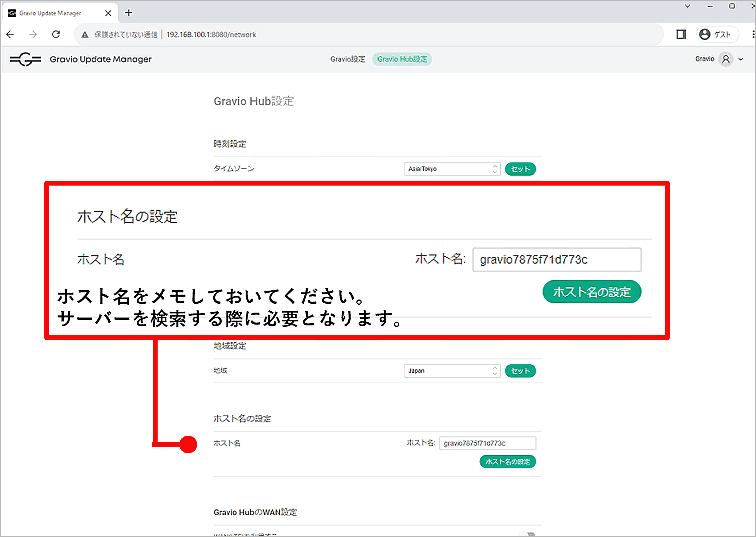Open a new browser tab
The height and width of the screenshot is (537, 756).
coord(129,13)
